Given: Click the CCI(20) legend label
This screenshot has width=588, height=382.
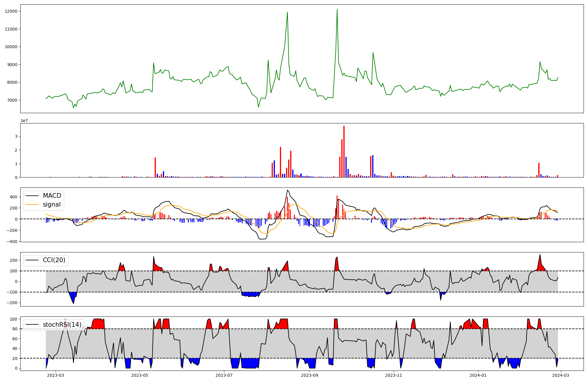Looking at the screenshot, I should [54, 260].
